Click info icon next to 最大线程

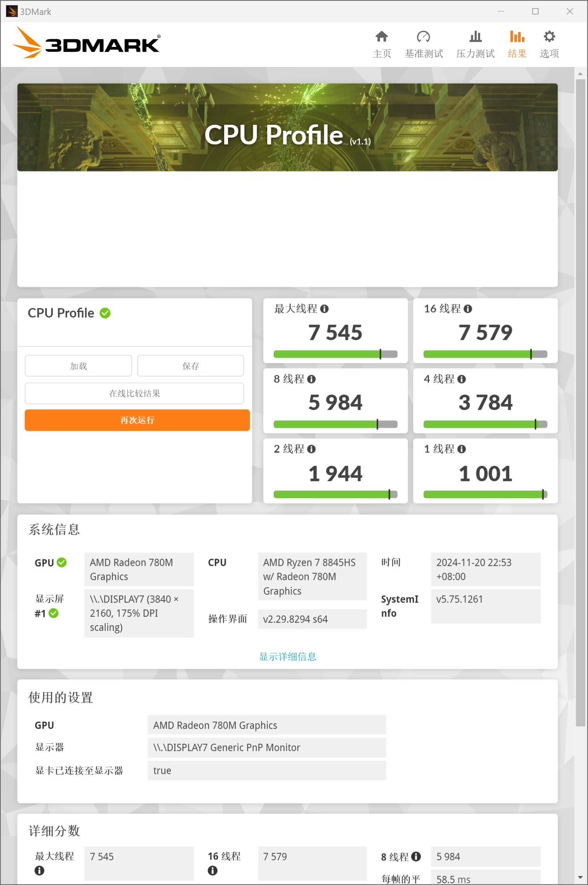tap(325, 309)
